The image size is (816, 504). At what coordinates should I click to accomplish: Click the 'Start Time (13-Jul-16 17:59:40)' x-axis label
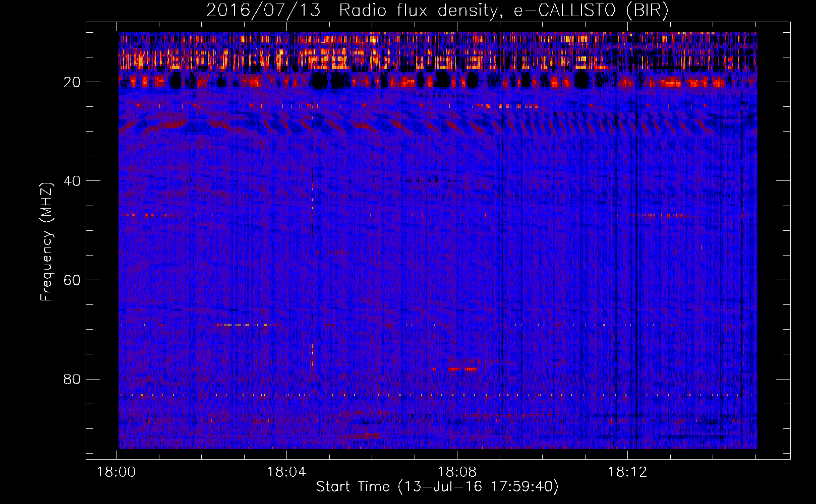point(437,487)
